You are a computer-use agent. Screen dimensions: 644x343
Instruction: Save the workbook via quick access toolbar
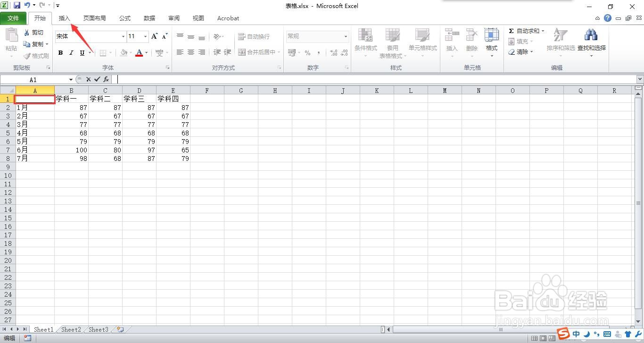[x=17, y=6]
